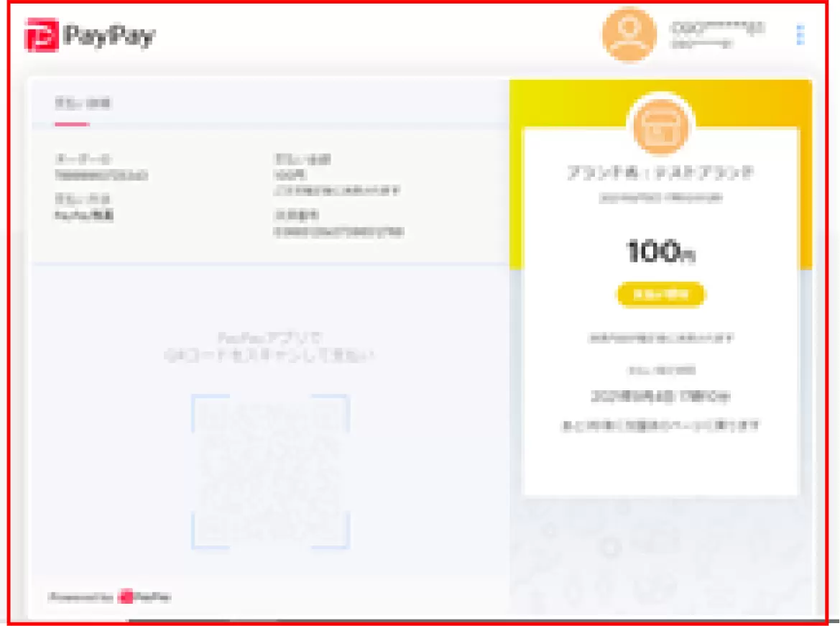Click the small PayPay logo in footer

coord(144,596)
